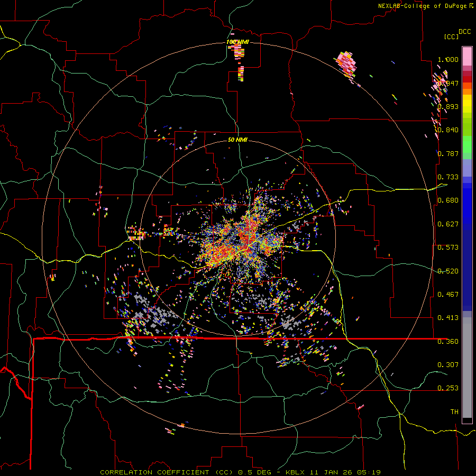Click the 0.307 scale value

(448, 365)
